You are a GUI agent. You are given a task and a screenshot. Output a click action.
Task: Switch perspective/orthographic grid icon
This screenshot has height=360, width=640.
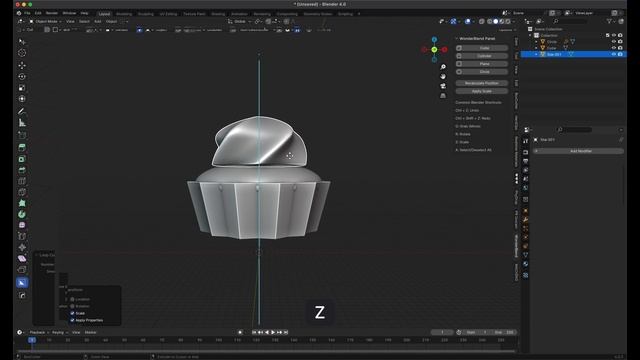(x=443, y=96)
